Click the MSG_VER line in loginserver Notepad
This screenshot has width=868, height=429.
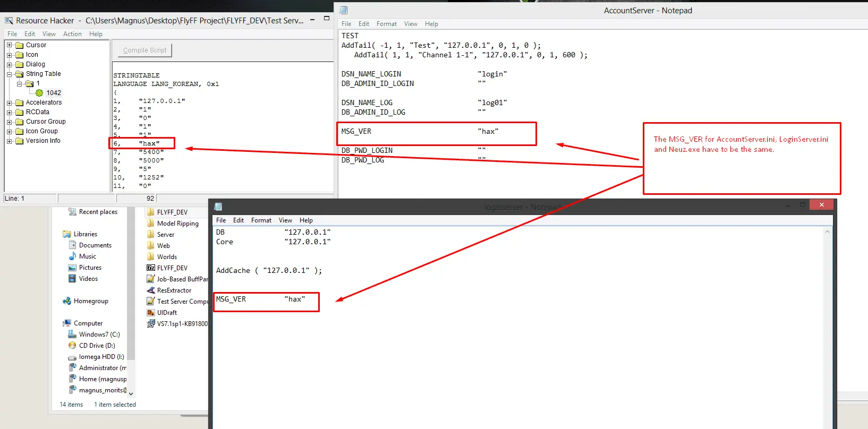(260, 299)
